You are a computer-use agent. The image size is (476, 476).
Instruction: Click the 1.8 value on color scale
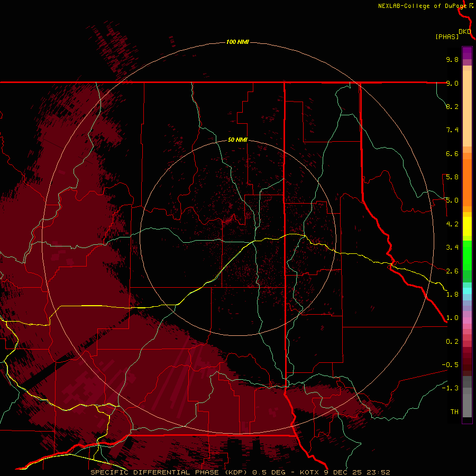[452, 295]
